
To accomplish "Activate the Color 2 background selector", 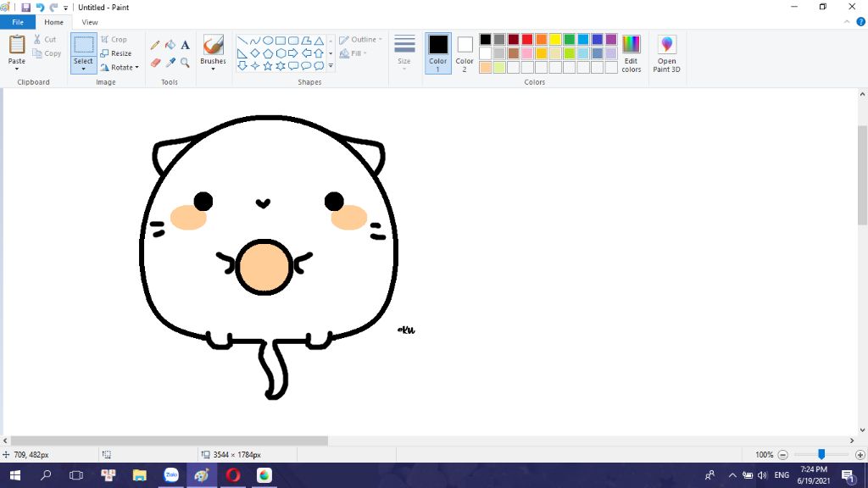I will point(465,53).
